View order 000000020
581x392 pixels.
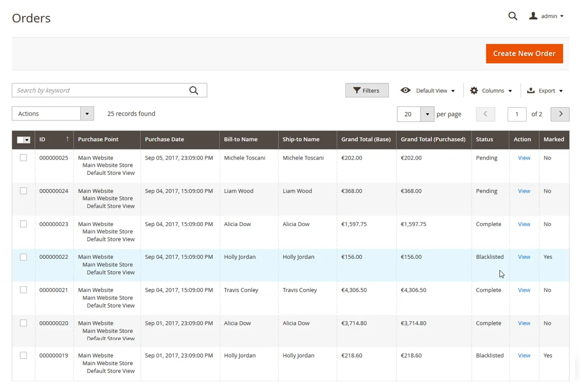[x=524, y=323]
